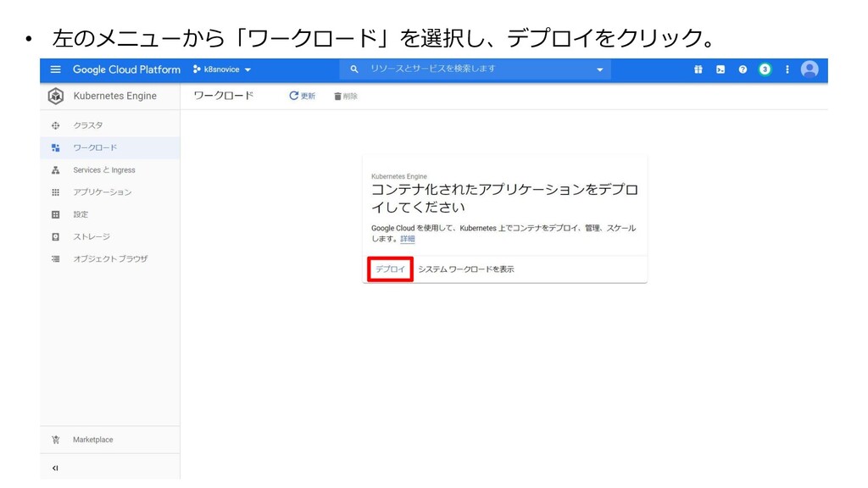Click the Kubernetes Engine sidebar title
Image resolution: width=868 pixels, height=488 pixels.
click(x=114, y=96)
